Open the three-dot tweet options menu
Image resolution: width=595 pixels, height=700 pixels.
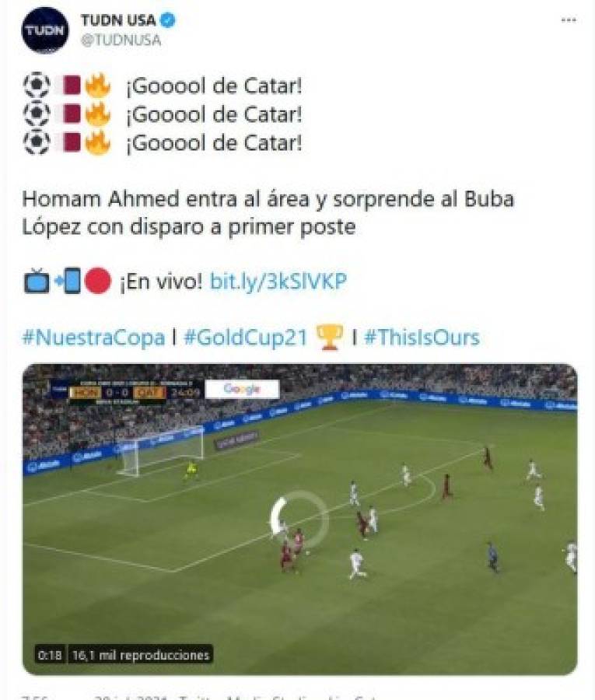(x=569, y=20)
